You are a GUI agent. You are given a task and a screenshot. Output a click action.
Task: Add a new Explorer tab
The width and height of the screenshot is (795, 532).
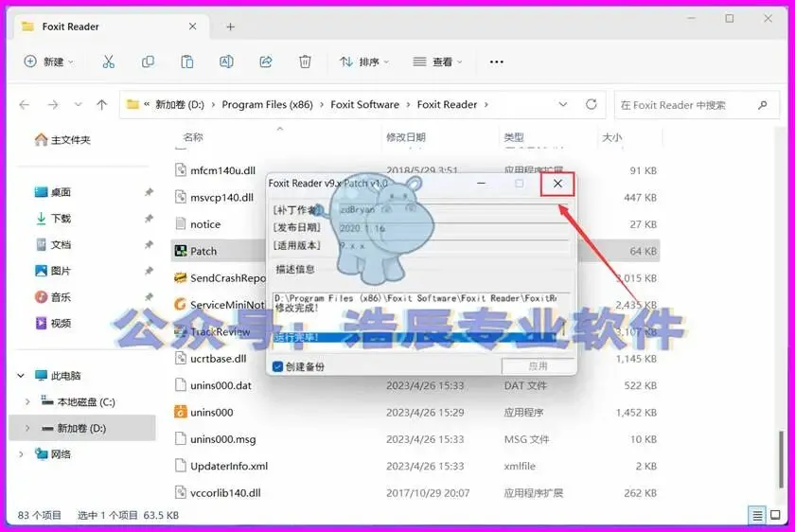tap(230, 27)
